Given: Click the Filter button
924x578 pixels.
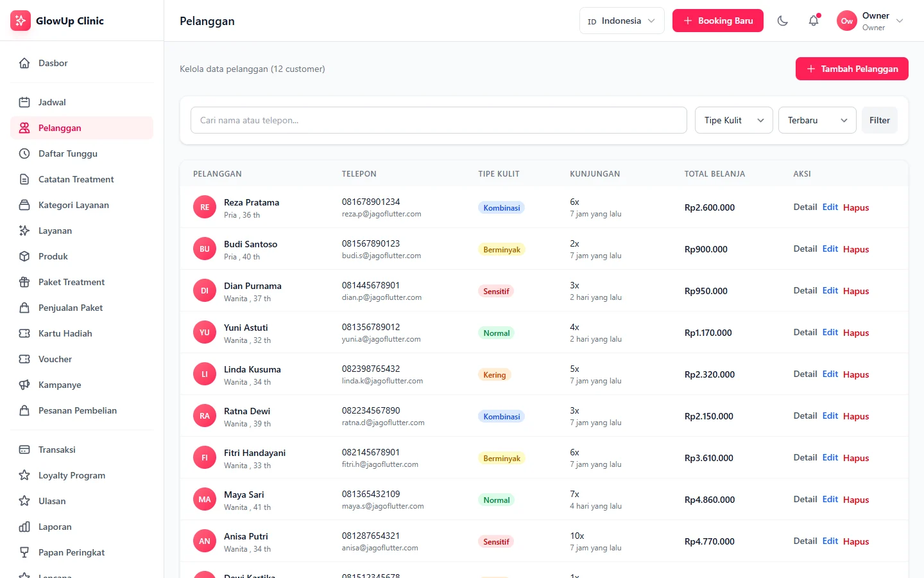Looking at the screenshot, I should (x=880, y=120).
